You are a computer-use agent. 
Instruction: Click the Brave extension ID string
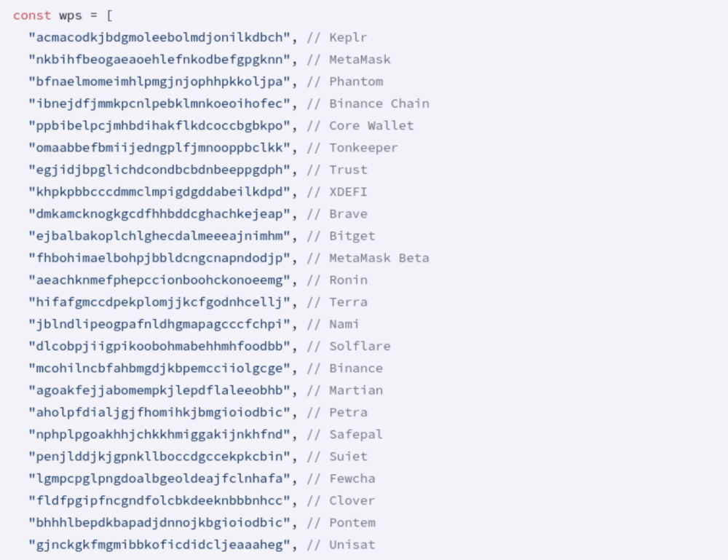(160, 214)
